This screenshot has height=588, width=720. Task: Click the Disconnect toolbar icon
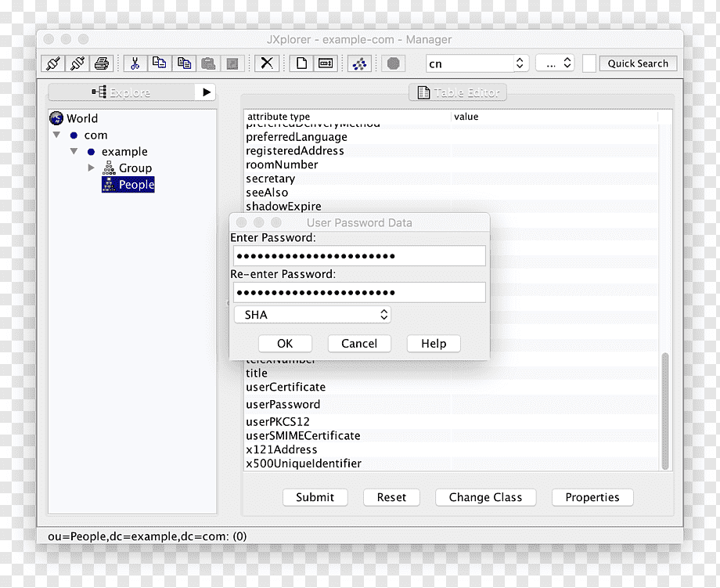pyautogui.click(x=77, y=63)
